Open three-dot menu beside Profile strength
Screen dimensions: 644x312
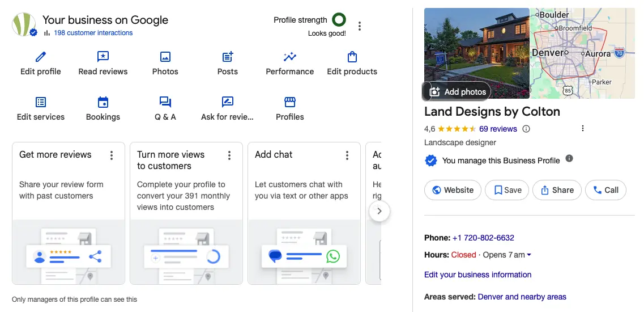pos(360,26)
